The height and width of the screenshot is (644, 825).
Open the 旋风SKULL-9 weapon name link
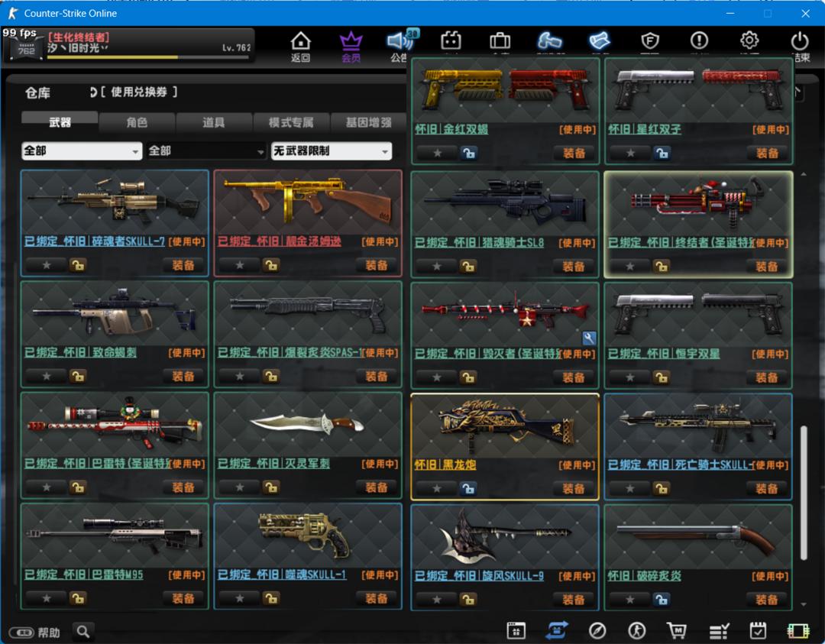click(479, 576)
